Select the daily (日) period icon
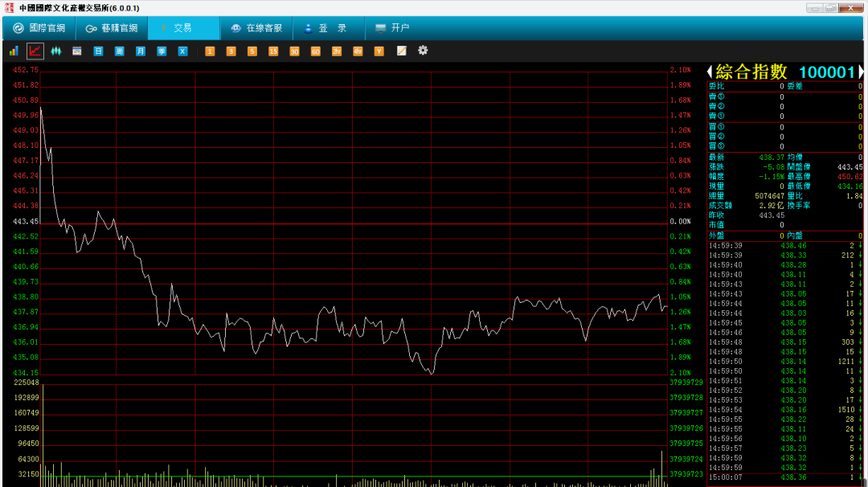The height and width of the screenshot is (487, 868). pos(98,51)
